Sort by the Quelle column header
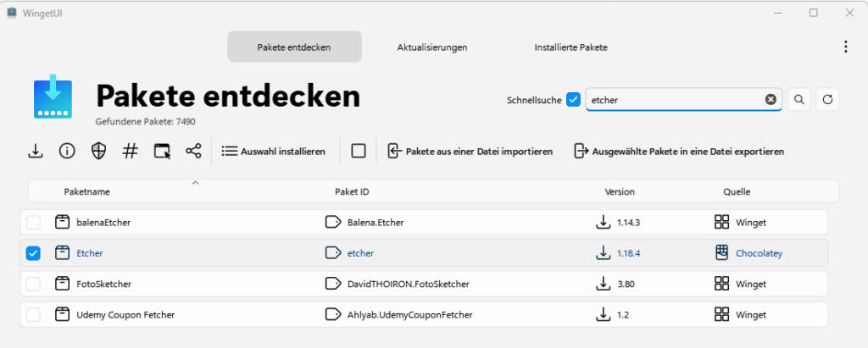The width and height of the screenshot is (868, 348). click(x=737, y=191)
